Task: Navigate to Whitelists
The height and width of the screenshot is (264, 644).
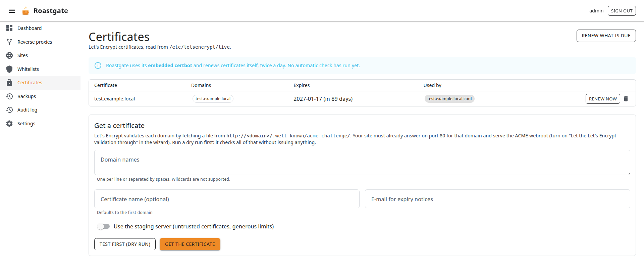Action: 40,69
